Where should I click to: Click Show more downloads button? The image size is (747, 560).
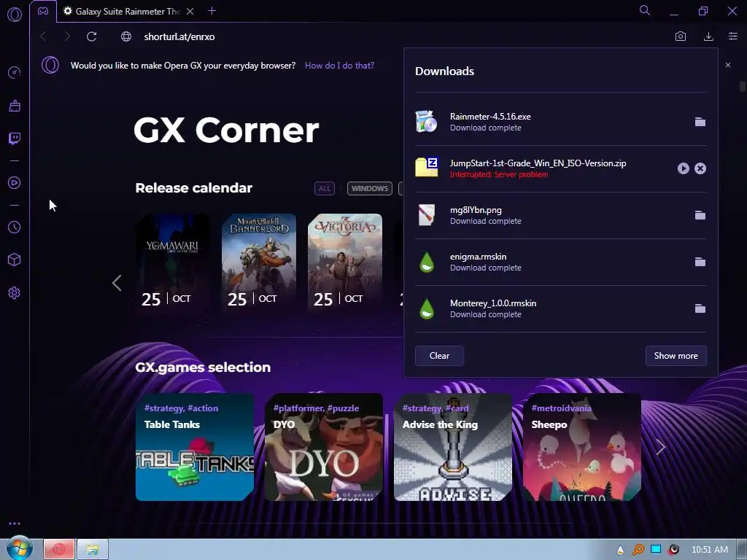(676, 356)
